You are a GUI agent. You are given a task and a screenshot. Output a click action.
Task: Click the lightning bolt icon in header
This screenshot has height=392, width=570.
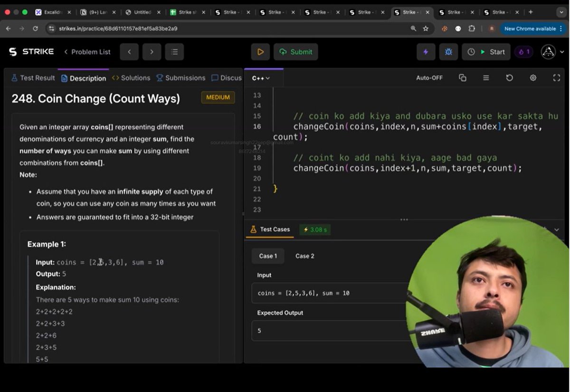coord(426,52)
